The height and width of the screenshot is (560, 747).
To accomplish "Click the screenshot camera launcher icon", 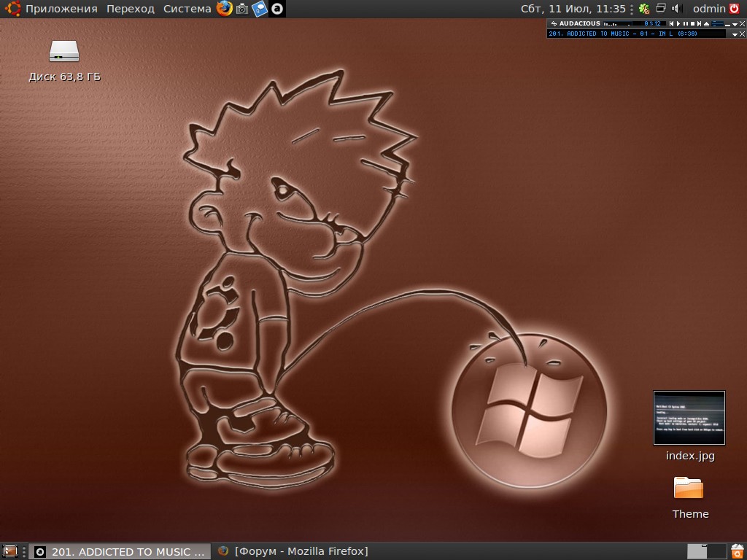I will coord(242,9).
